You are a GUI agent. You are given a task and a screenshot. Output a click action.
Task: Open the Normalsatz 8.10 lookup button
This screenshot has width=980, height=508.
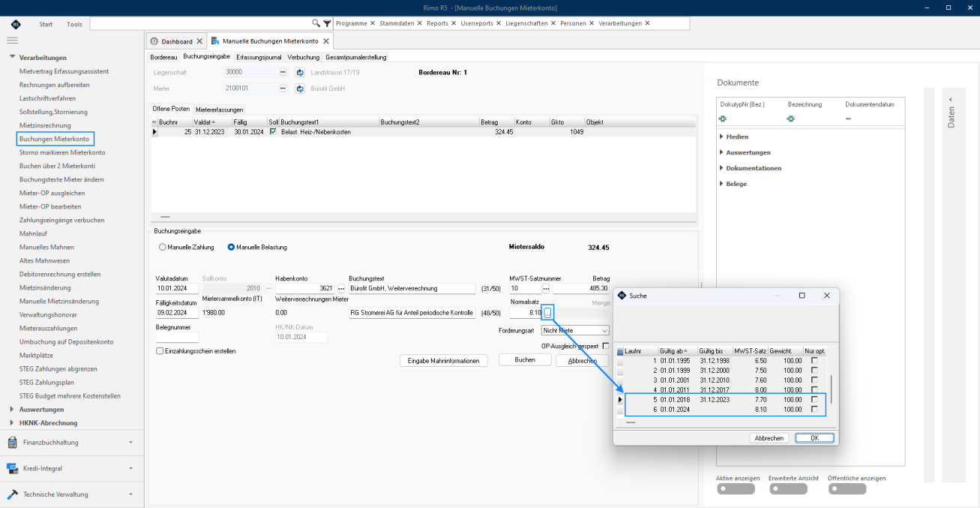tap(548, 312)
